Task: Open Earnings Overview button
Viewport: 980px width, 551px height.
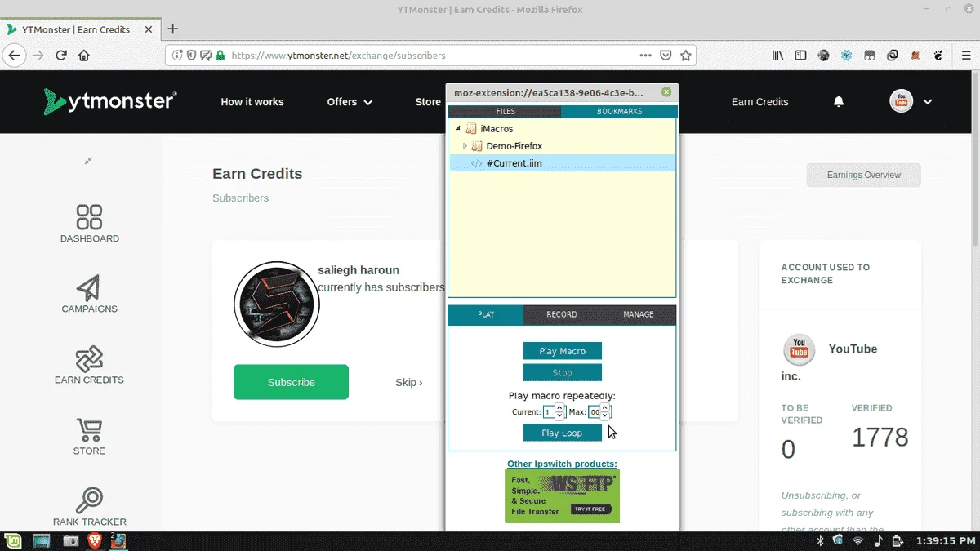Action: (x=863, y=175)
